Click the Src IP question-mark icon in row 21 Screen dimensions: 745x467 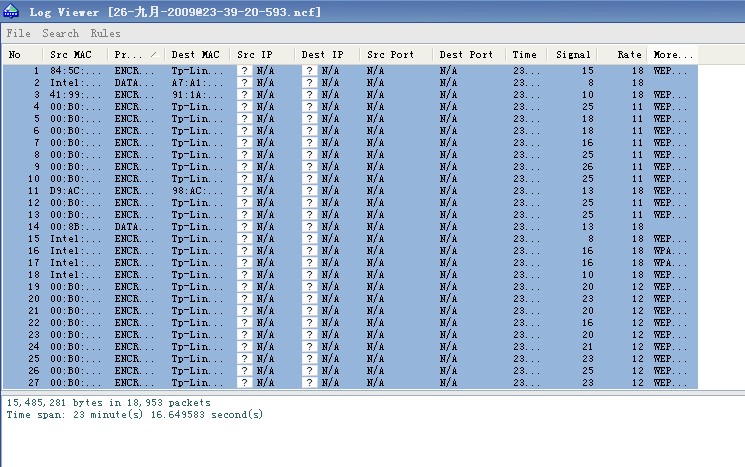[x=245, y=310]
